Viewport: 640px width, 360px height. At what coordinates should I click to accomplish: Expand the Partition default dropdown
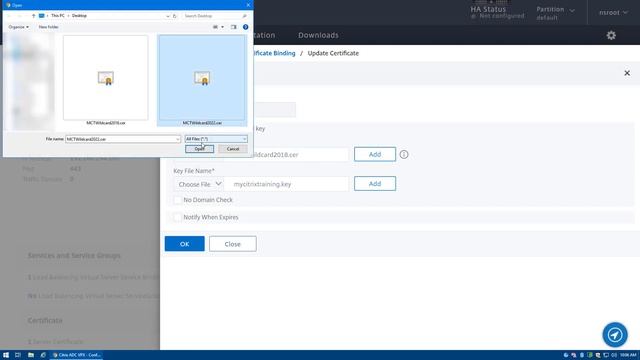pyautogui.click(x=555, y=13)
